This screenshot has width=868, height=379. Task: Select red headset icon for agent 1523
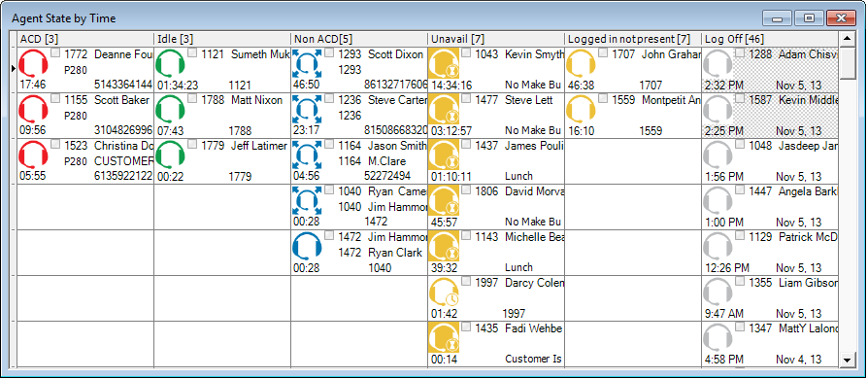(x=33, y=155)
